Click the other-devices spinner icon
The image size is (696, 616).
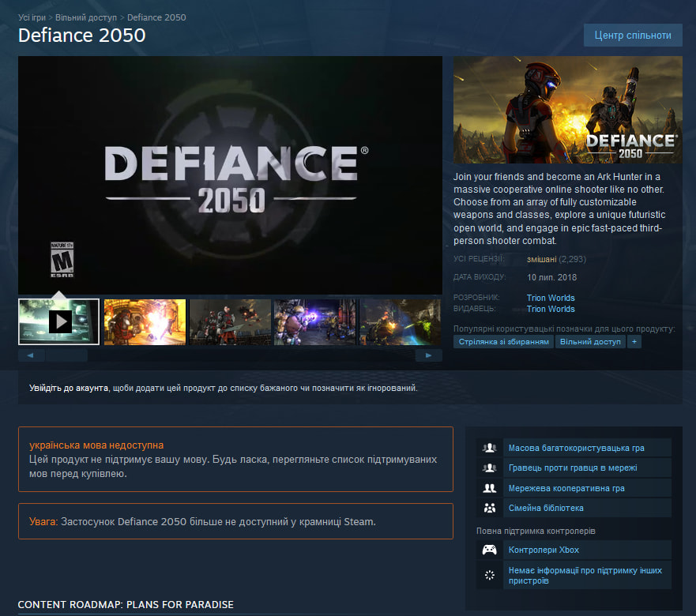(490, 575)
